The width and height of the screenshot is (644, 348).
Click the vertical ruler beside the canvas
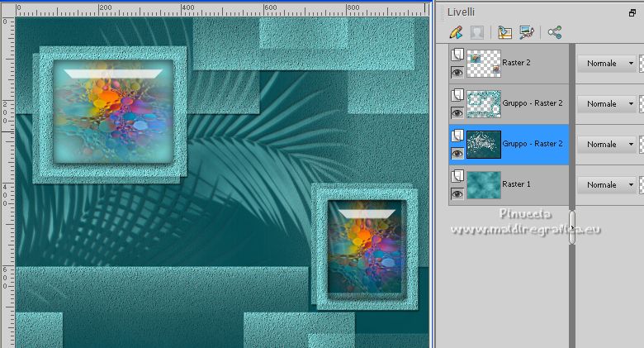[7, 182]
